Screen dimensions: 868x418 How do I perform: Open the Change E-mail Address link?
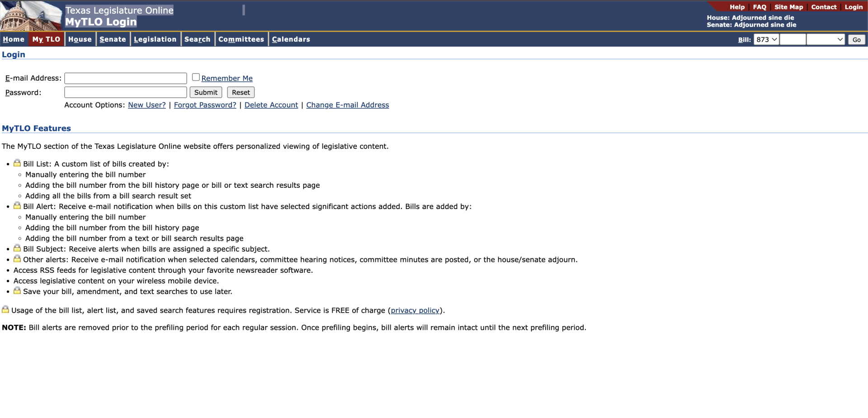(x=348, y=105)
